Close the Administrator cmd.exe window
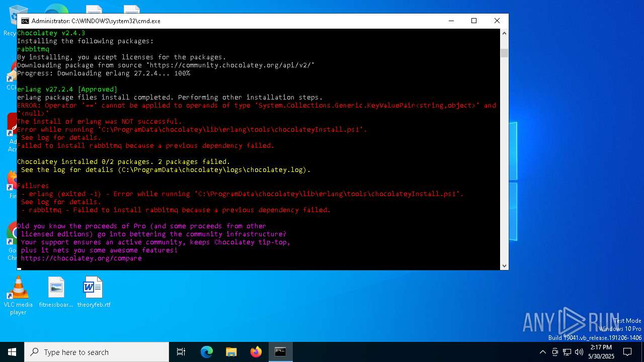Viewport: 644px width, 362px height. point(497,21)
